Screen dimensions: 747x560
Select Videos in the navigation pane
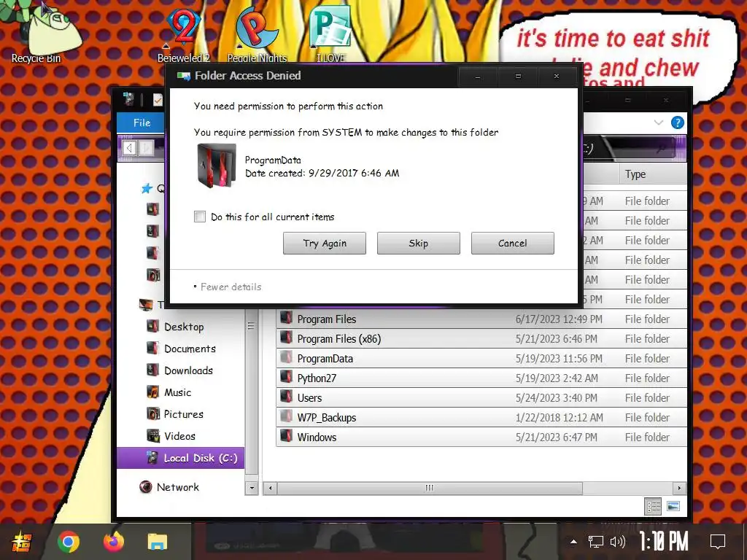179,436
